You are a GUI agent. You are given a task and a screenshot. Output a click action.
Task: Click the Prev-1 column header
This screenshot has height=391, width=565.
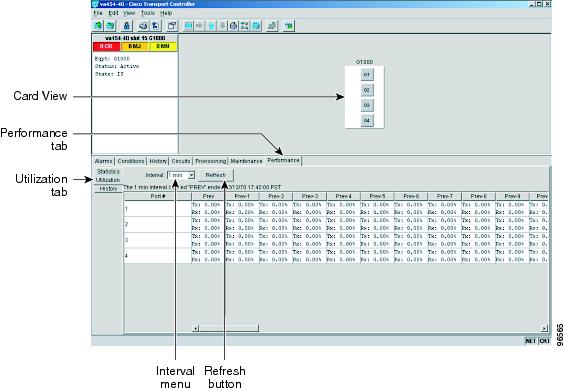point(242,196)
